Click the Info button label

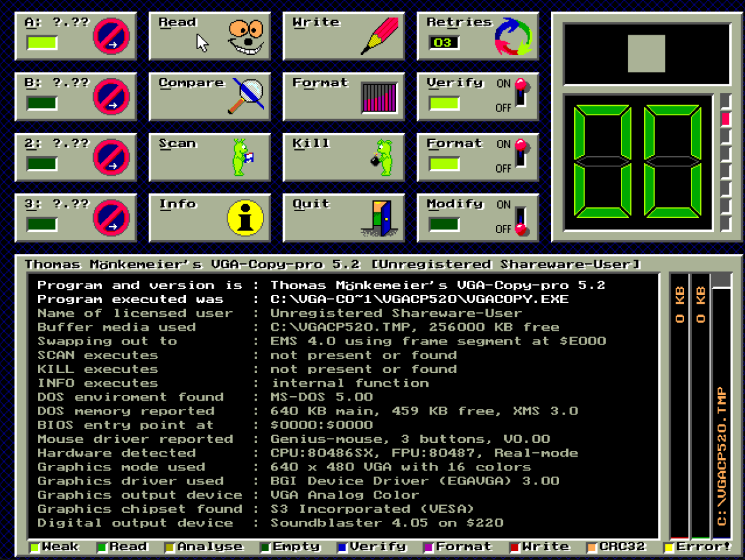177,203
